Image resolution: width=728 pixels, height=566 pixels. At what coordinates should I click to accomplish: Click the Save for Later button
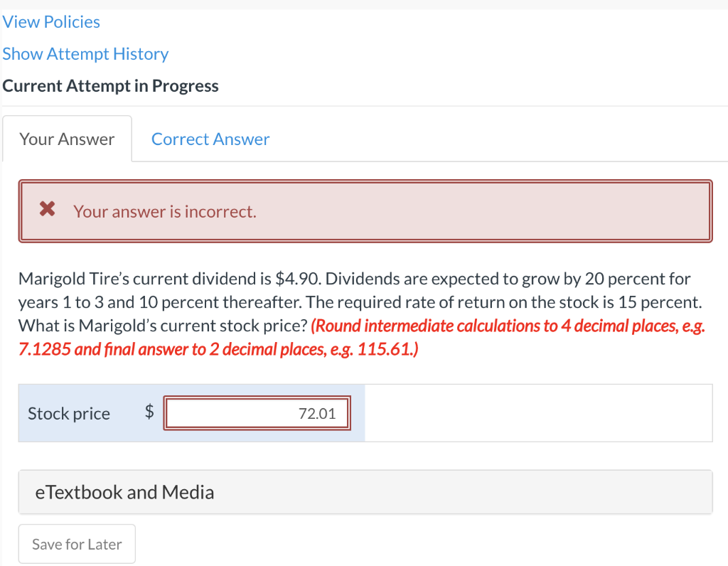[76, 543]
